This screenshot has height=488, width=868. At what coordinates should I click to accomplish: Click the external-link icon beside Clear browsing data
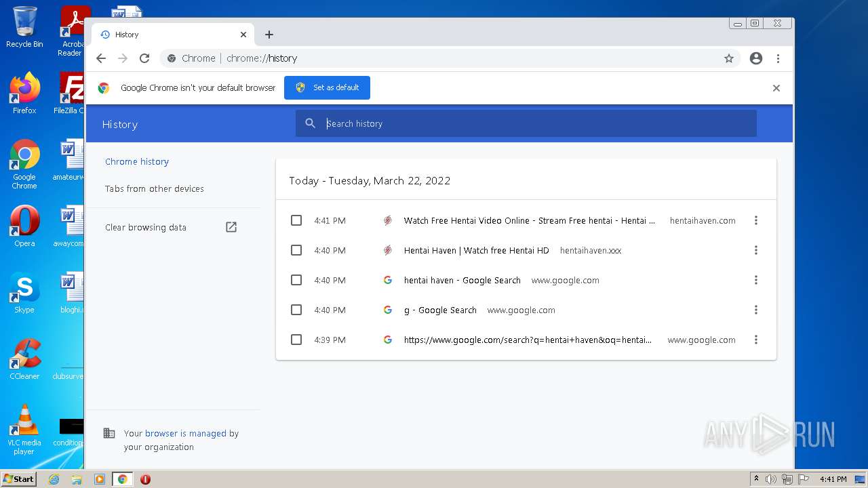point(231,227)
